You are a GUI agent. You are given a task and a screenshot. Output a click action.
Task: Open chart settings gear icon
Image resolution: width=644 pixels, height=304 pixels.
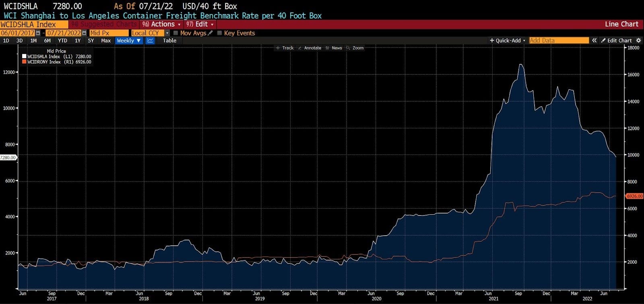[638, 41]
